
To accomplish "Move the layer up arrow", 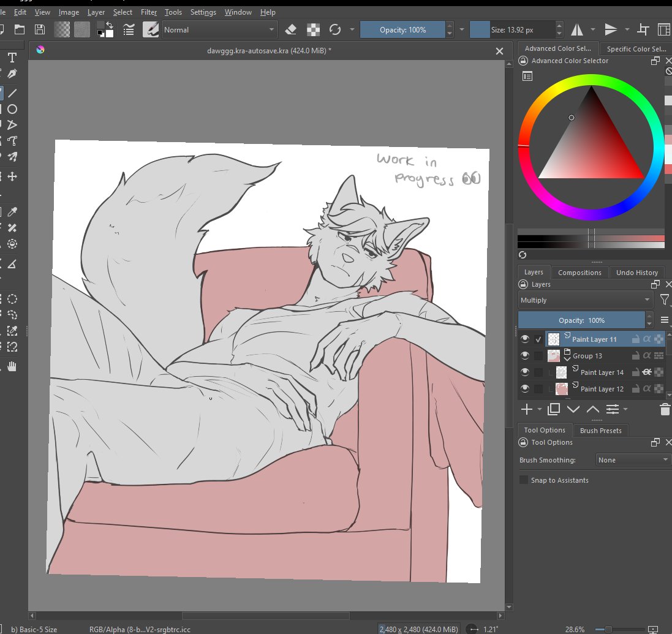I will pos(593,409).
